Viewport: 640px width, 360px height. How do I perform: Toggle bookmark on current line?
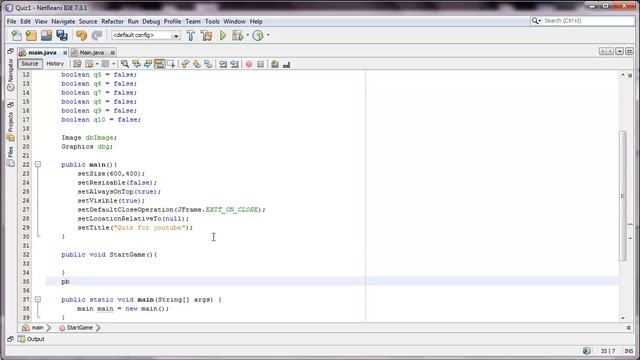tap(208, 64)
